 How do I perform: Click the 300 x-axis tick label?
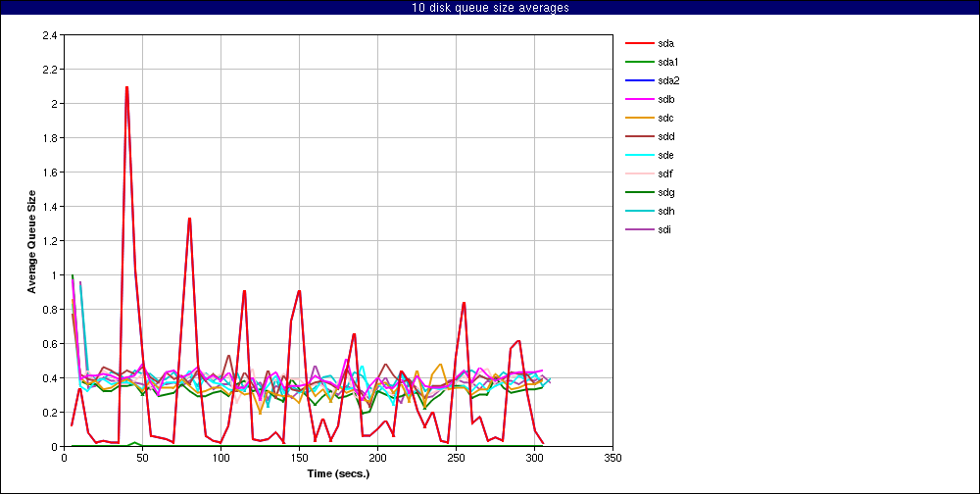(x=534, y=458)
